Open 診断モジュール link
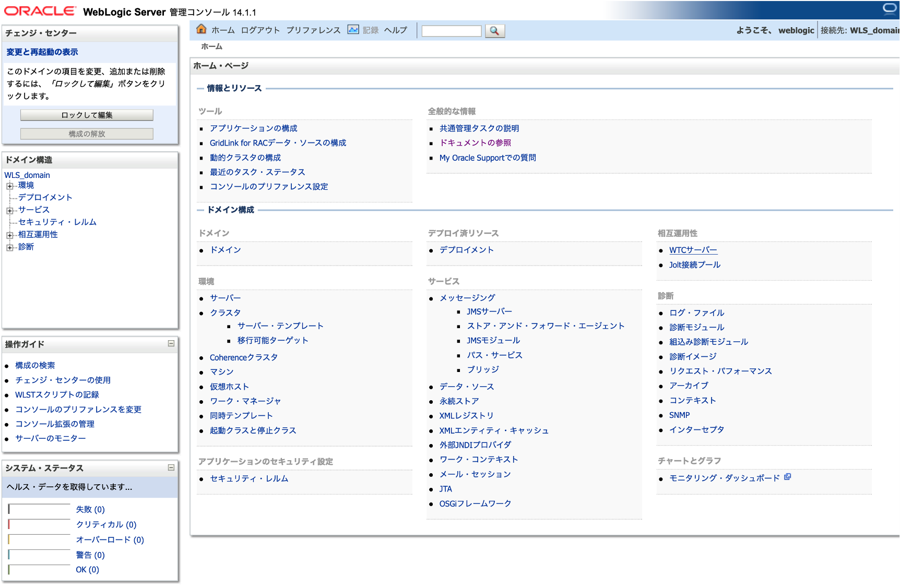 coord(697,327)
